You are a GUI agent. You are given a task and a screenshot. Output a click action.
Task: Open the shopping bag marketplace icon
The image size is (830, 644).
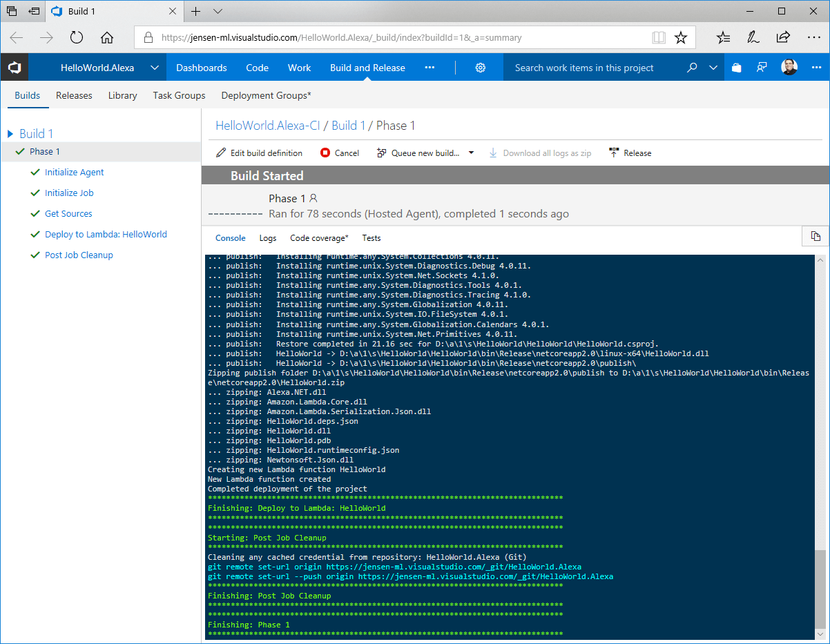click(736, 68)
